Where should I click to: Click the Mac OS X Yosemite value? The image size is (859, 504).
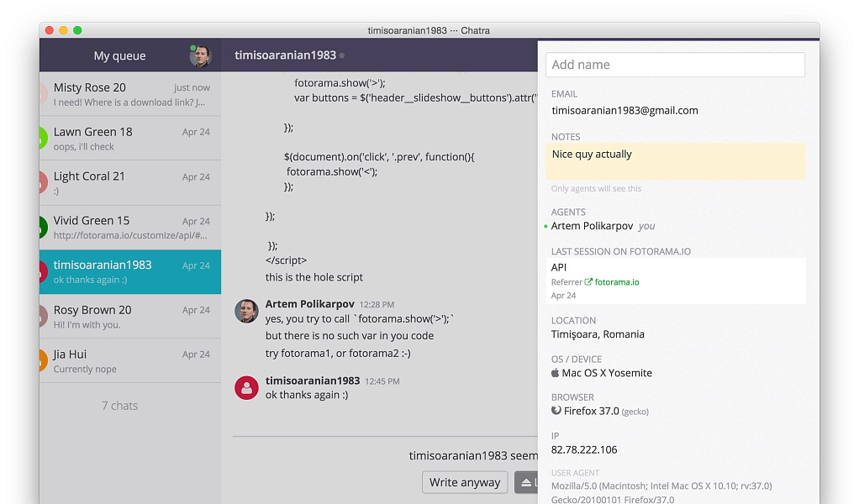(607, 373)
